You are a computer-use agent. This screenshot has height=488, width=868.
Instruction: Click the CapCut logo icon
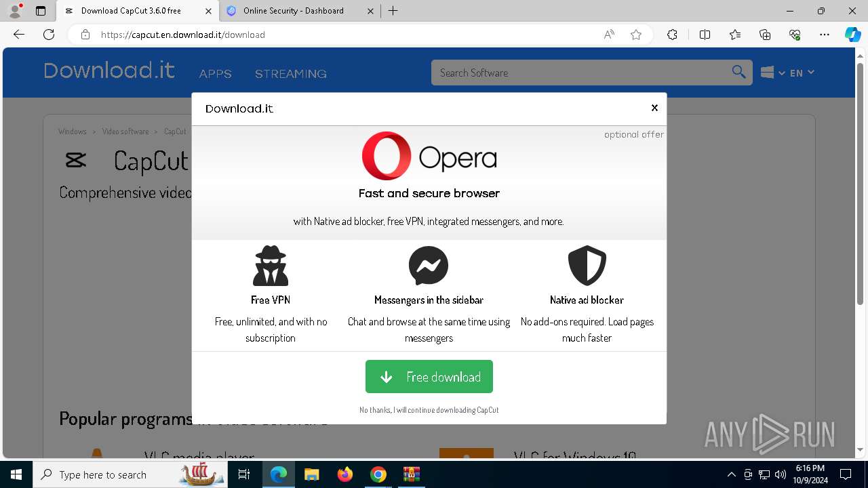click(x=75, y=160)
